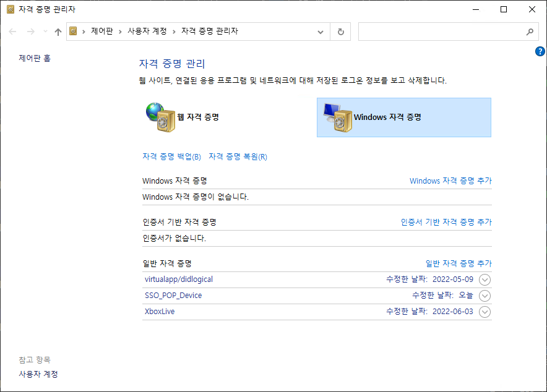The width and height of the screenshot is (547, 392).
Task: Select the Windows 자격 증명 monitor vault icon
Action: click(x=338, y=117)
